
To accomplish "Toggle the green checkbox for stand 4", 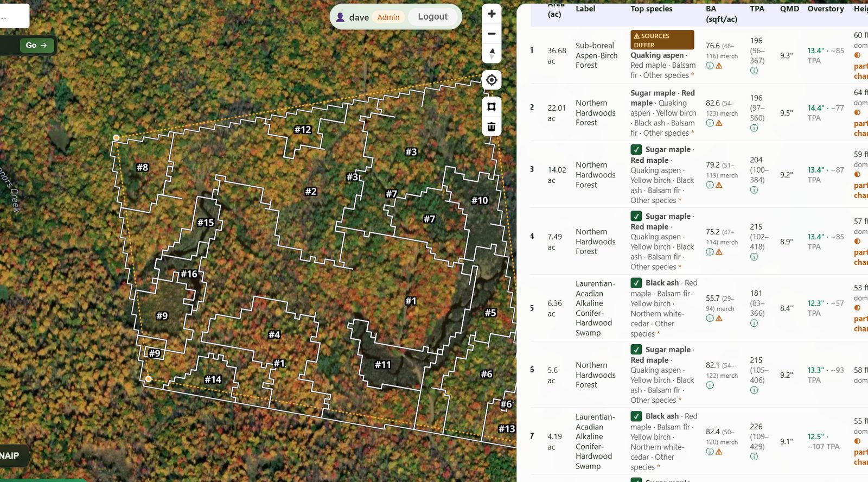I will [x=636, y=216].
